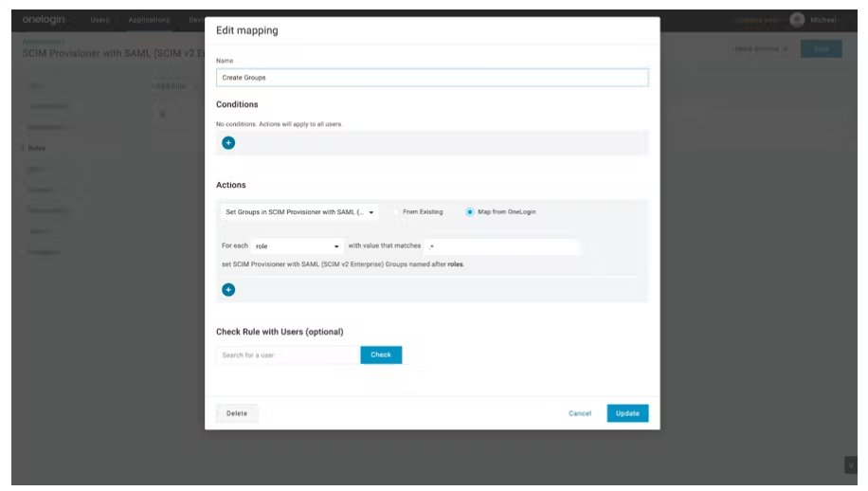Click the Check button

coord(381,355)
